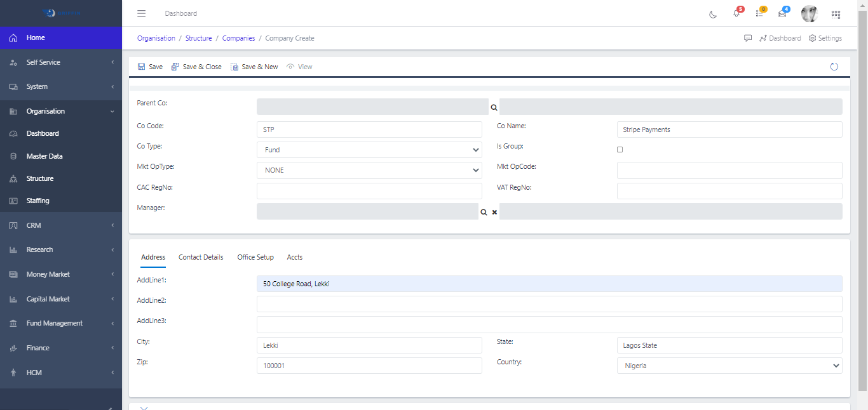Open the user profile avatar
868x410 pixels.
point(809,13)
